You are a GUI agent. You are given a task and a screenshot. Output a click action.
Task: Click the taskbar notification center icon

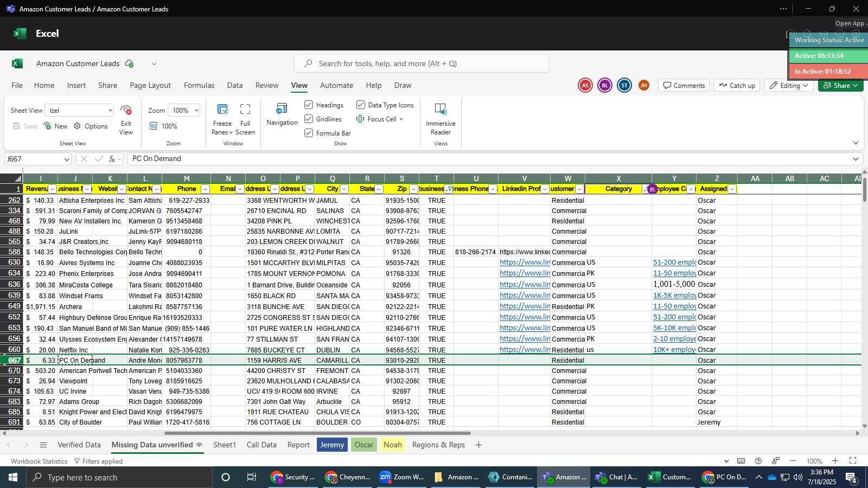pos(851,477)
